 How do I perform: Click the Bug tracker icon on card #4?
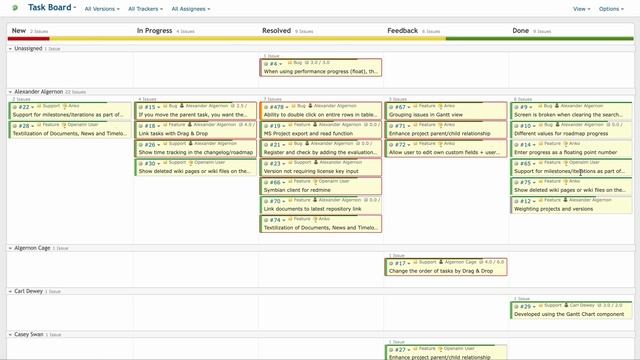click(x=290, y=63)
